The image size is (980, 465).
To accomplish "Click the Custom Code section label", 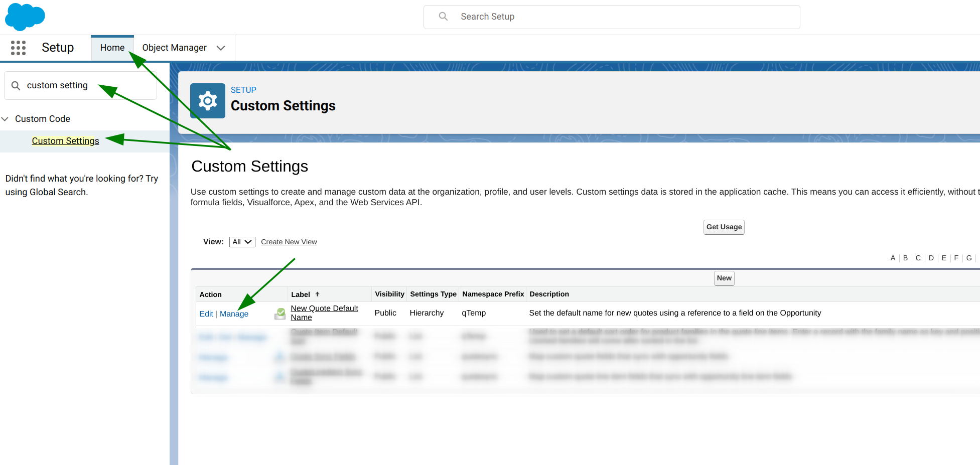I will [x=43, y=119].
